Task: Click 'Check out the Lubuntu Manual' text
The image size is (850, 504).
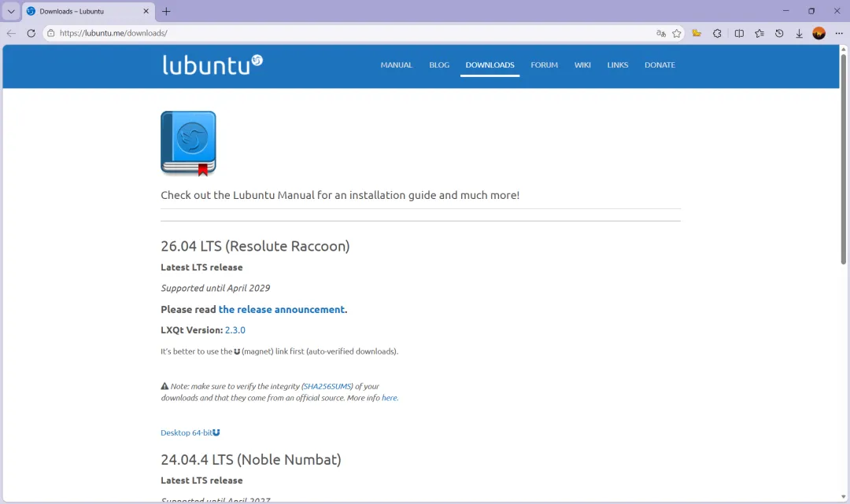Action: 340,196
